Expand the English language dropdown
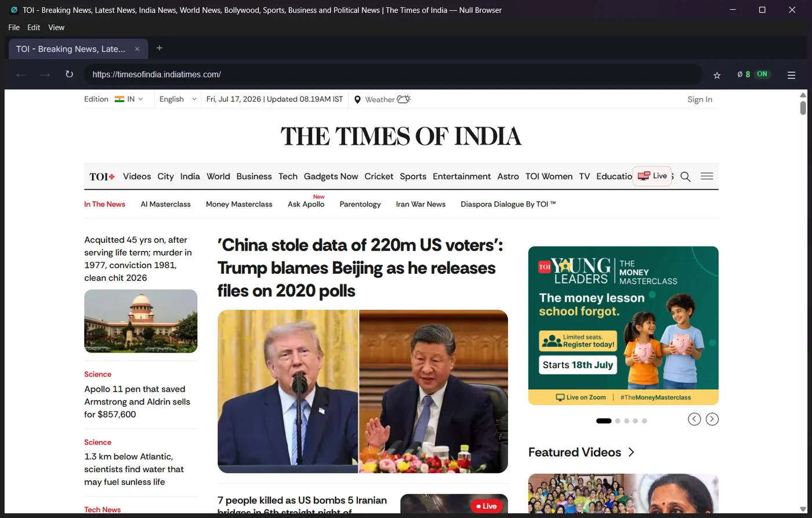The height and width of the screenshot is (518, 812). [178, 99]
